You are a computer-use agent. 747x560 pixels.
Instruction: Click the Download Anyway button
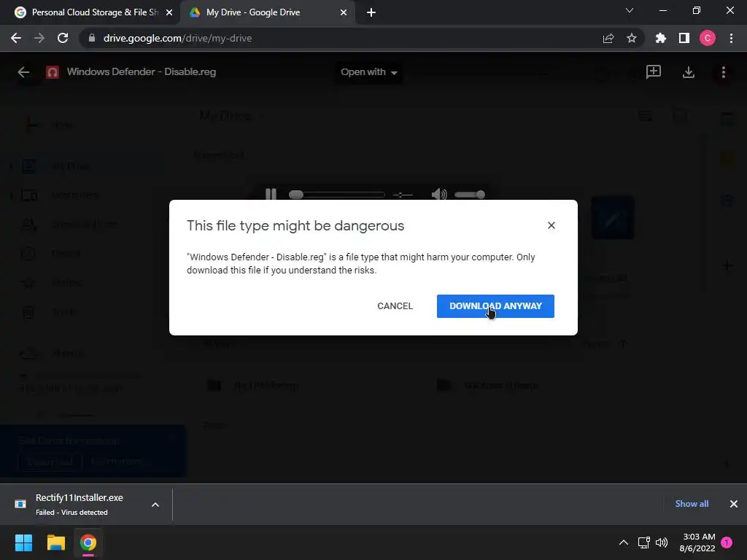495,306
